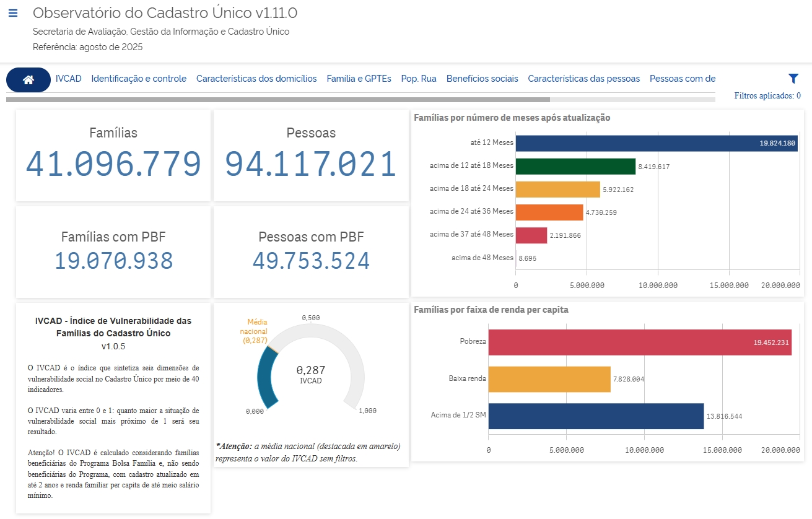Click the Pessoas com de tab
Image resolution: width=812 pixels, height=519 pixels.
[x=682, y=79]
